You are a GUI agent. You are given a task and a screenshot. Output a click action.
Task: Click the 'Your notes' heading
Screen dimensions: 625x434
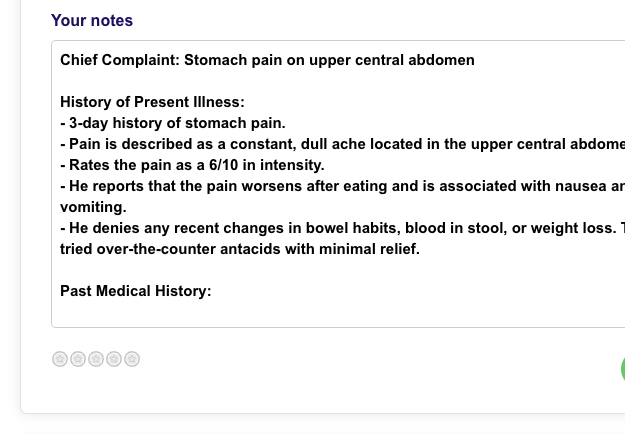pos(92,21)
